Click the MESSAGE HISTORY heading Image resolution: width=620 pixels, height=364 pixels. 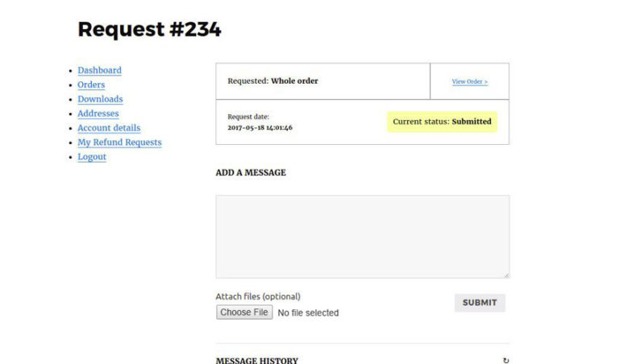257,360
